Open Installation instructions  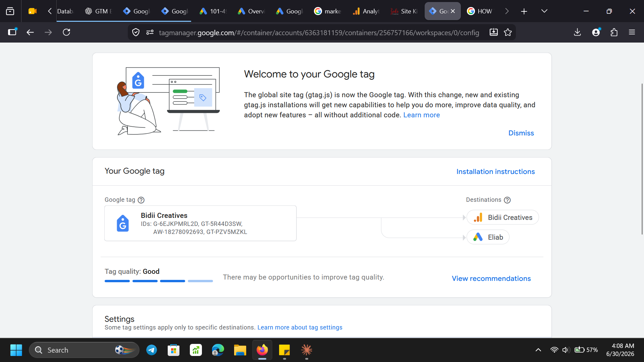[495, 172]
